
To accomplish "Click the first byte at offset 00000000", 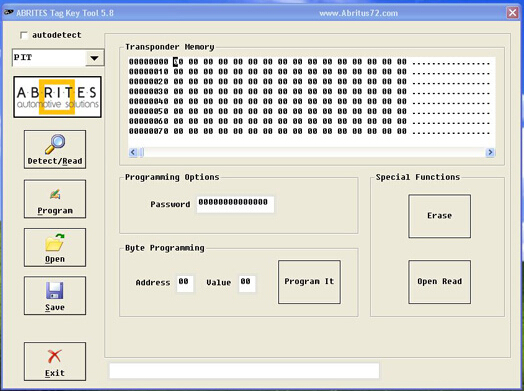I will [x=178, y=62].
